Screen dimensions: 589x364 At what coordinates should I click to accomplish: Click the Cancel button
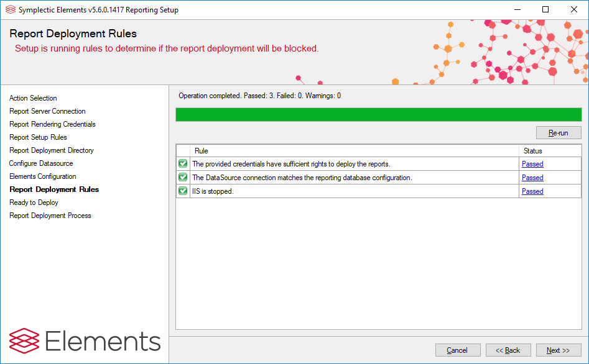click(458, 350)
